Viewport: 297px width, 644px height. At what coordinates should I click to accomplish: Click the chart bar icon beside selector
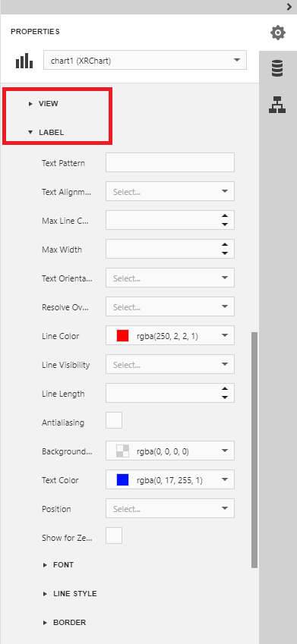tap(24, 61)
